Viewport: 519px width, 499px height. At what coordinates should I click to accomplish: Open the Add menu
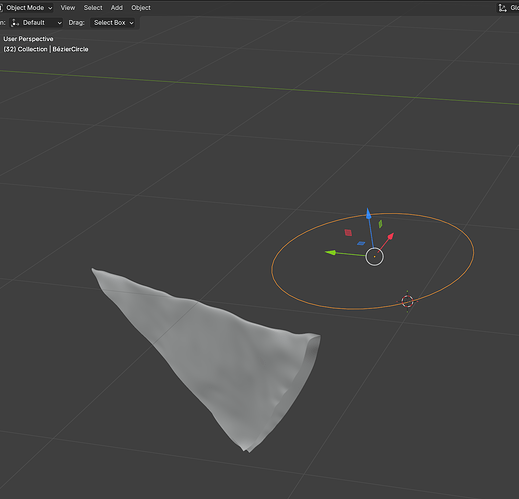pos(117,8)
